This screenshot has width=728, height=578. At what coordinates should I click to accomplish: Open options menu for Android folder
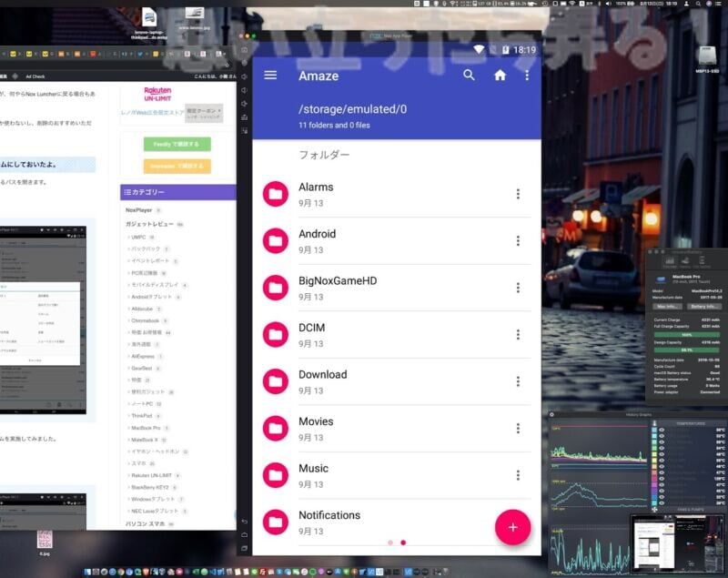pyautogui.click(x=518, y=241)
